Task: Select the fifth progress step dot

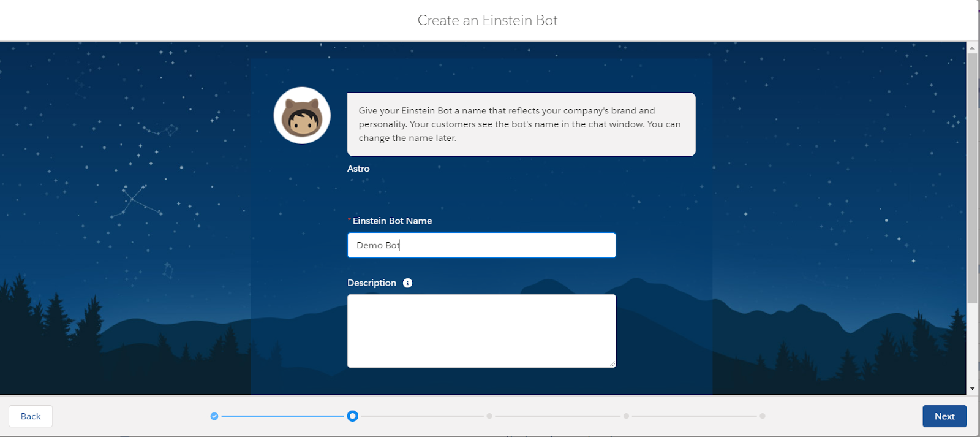Action: [x=763, y=416]
